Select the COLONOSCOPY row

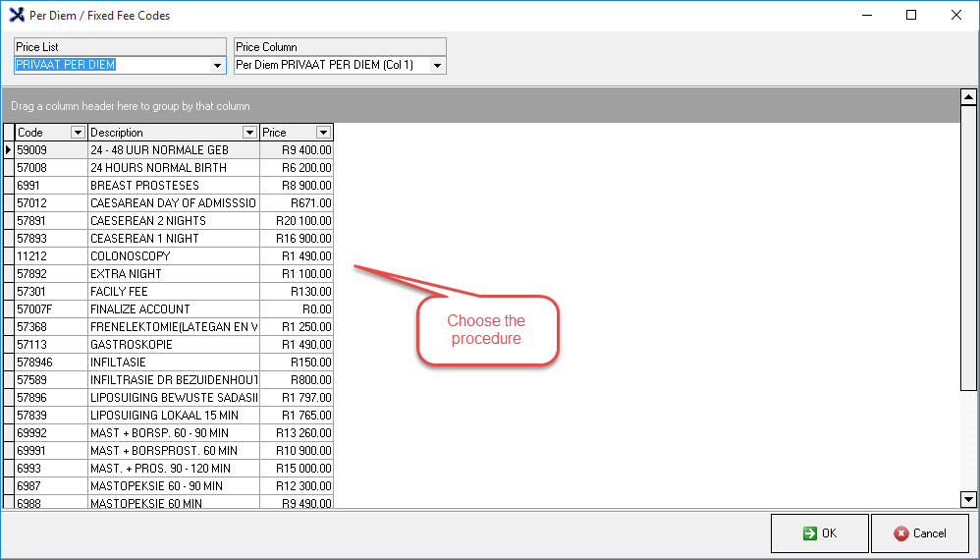coord(172,256)
